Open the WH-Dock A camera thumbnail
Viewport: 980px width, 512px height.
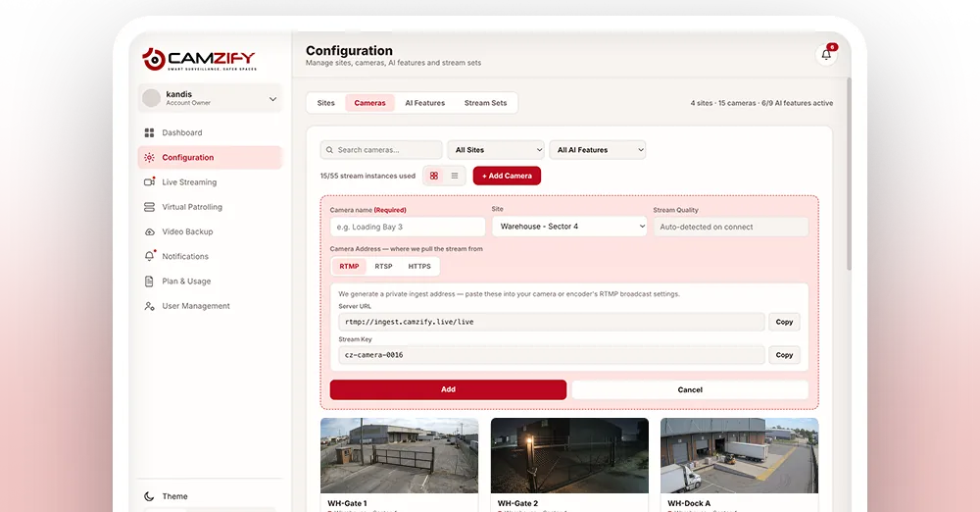[x=739, y=456]
